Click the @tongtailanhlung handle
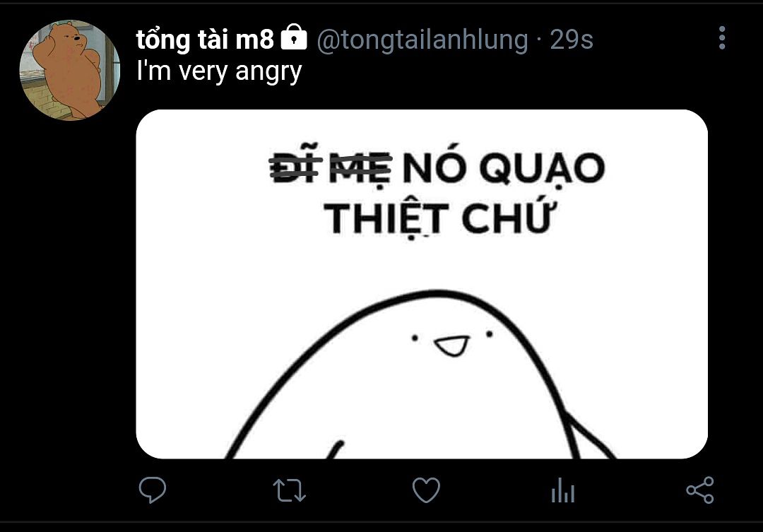The height and width of the screenshot is (532, 763). pyautogui.click(x=422, y=40)
